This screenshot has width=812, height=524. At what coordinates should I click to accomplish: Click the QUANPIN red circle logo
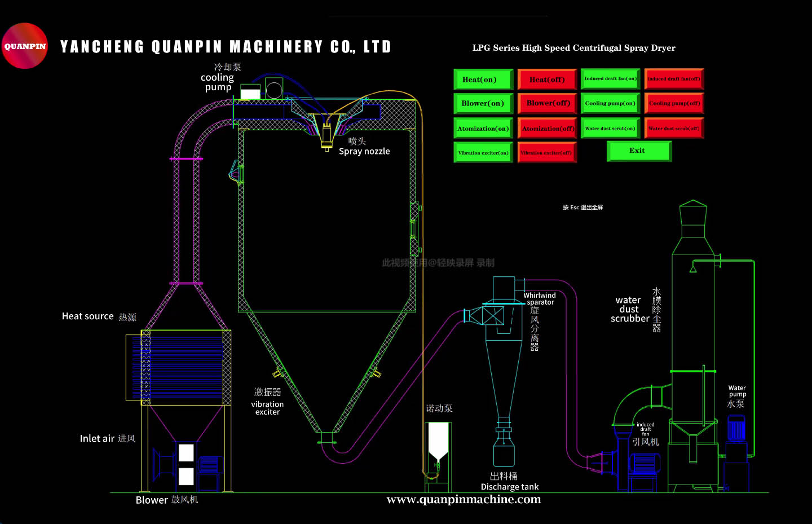pos(25,46)
